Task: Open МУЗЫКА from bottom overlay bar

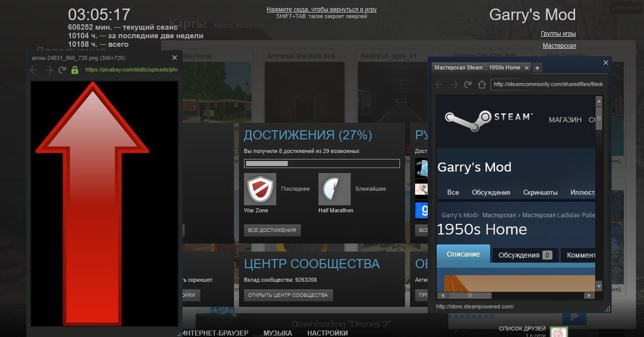Action: point(277,333)
